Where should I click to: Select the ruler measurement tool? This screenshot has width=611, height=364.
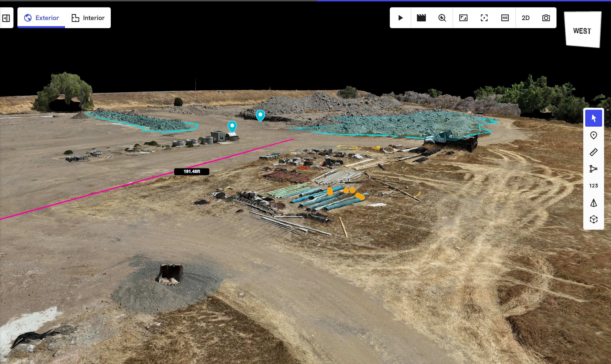coord(593,152)
